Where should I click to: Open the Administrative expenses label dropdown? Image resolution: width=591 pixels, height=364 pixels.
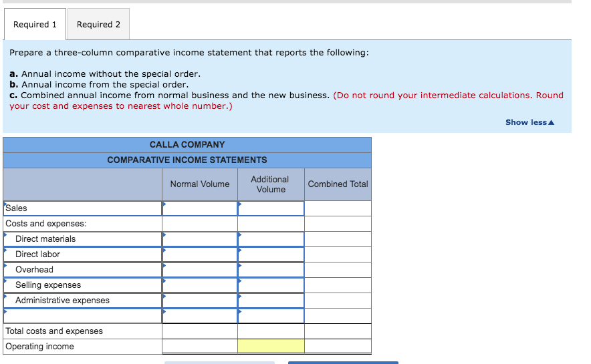[x=82, y=301]
